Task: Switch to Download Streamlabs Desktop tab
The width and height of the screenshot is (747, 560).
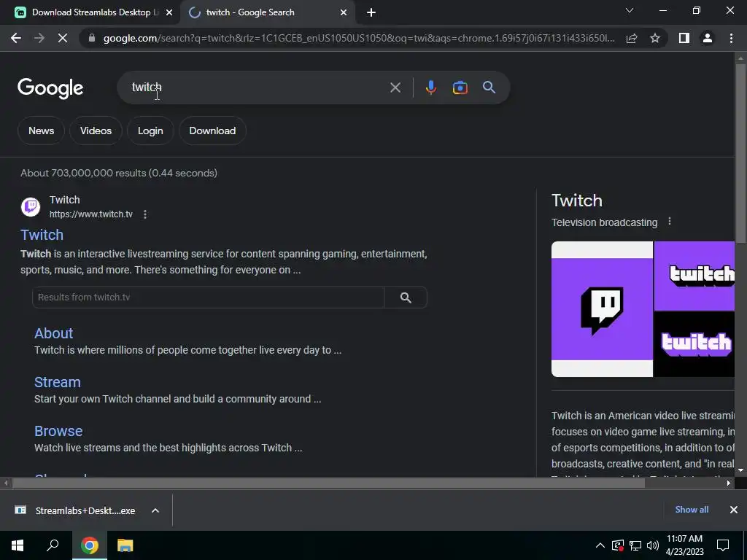Action: tap(90, 12)
